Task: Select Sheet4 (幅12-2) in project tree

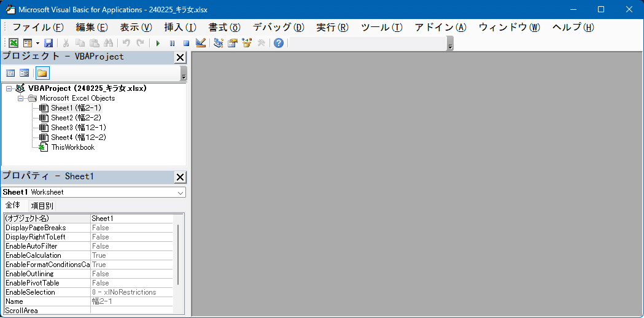Action: 79,138
